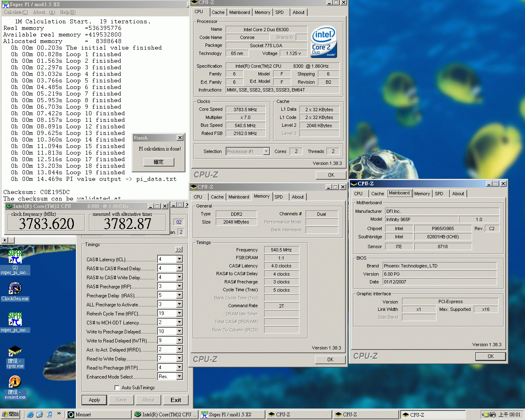525x420 pixels.
Task: Switch to the SPD tab in the memory-timings CPU-Z window
Action: [x=279, y=197]
